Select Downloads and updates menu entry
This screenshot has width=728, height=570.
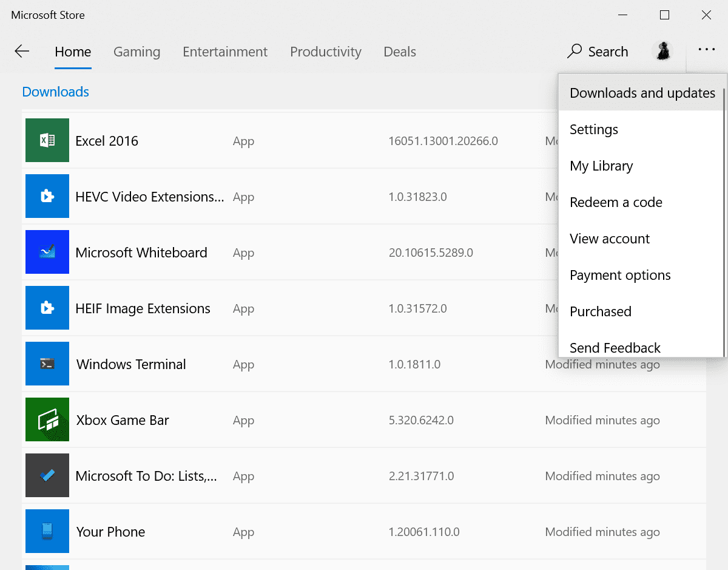[x=641, y=93]
